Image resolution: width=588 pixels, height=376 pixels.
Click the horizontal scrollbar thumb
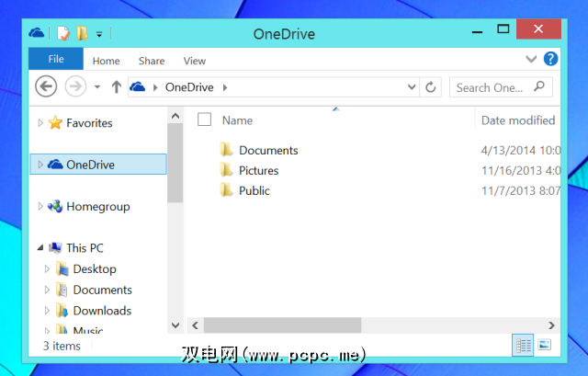[282, 325]
